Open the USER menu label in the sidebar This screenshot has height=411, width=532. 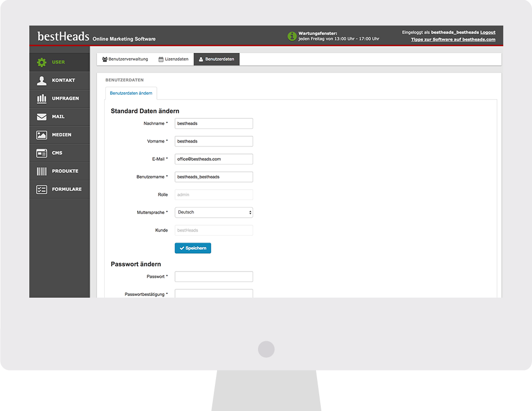pyautogui.click(x=59, y=62)
